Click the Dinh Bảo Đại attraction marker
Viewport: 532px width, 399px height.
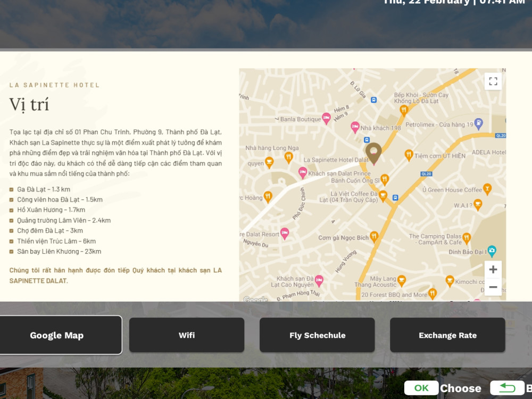point(492,251)
